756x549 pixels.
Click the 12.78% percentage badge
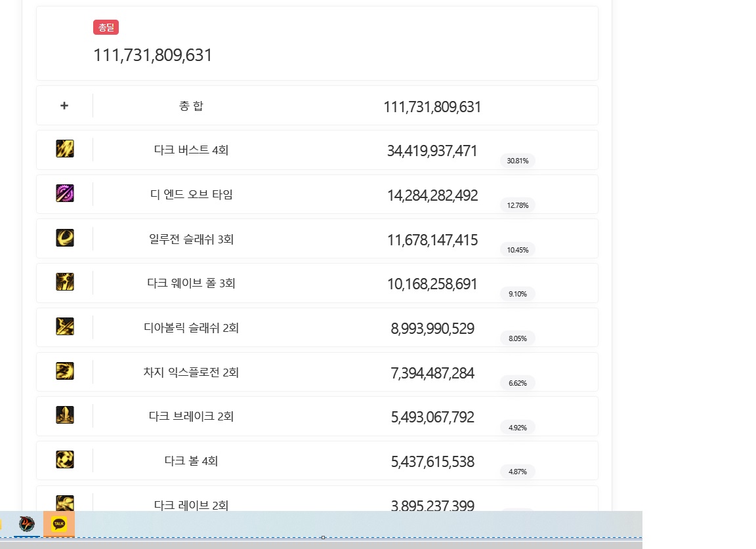[x=517, y=205]
